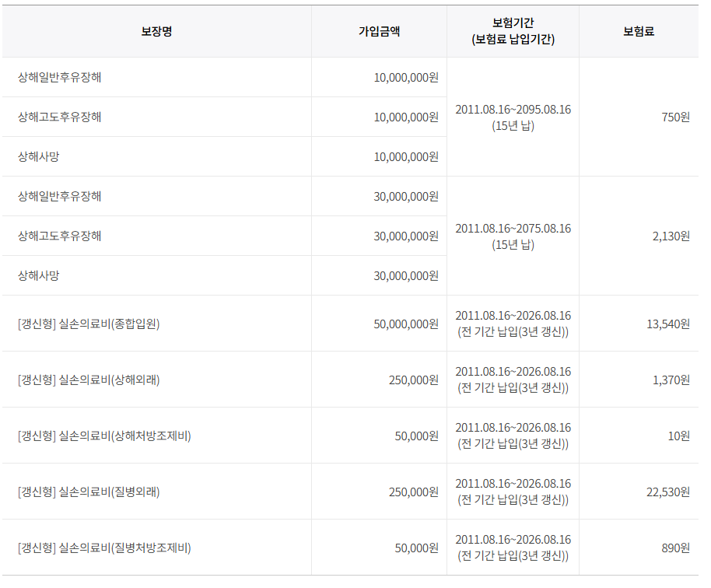Click the 22,530원 premium cell
Viewport: 711px width, 588px height.
[667, 492]
